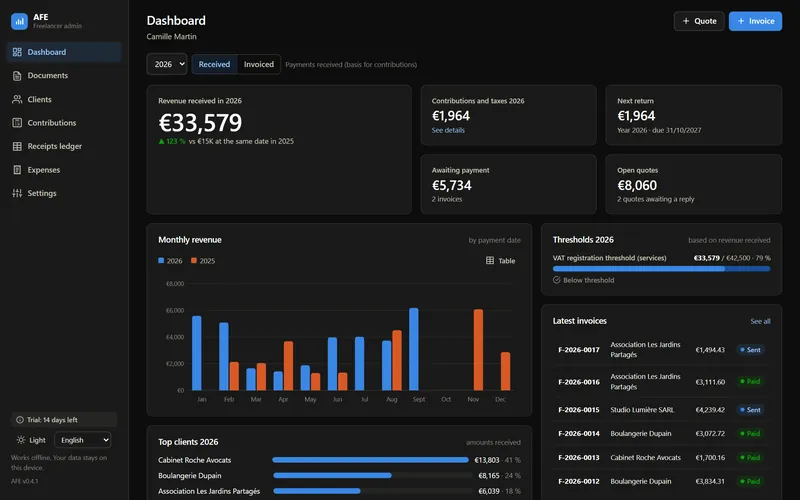Click Paid status badge for F-2026-0016

tap(750, 382)
